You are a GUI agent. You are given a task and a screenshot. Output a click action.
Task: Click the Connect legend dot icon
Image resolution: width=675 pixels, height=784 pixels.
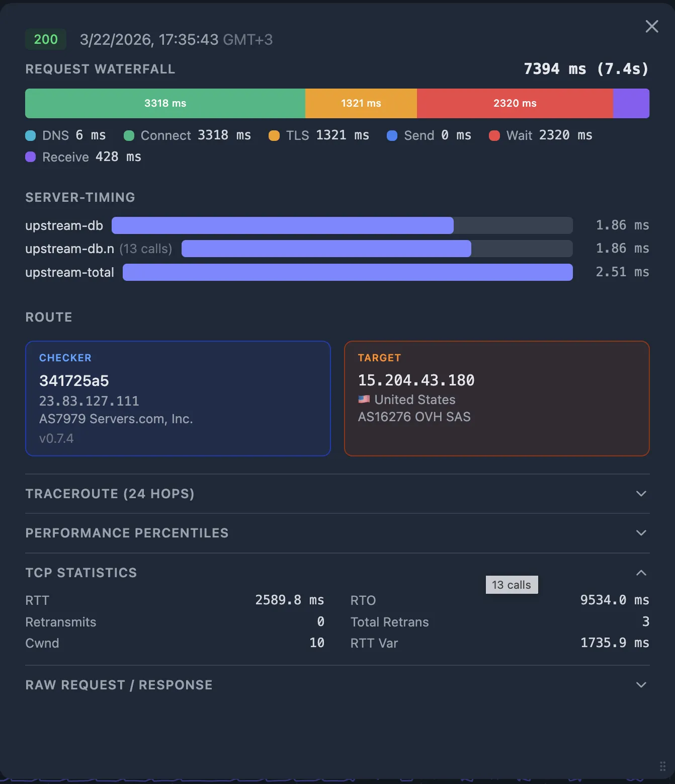(128, 135)
